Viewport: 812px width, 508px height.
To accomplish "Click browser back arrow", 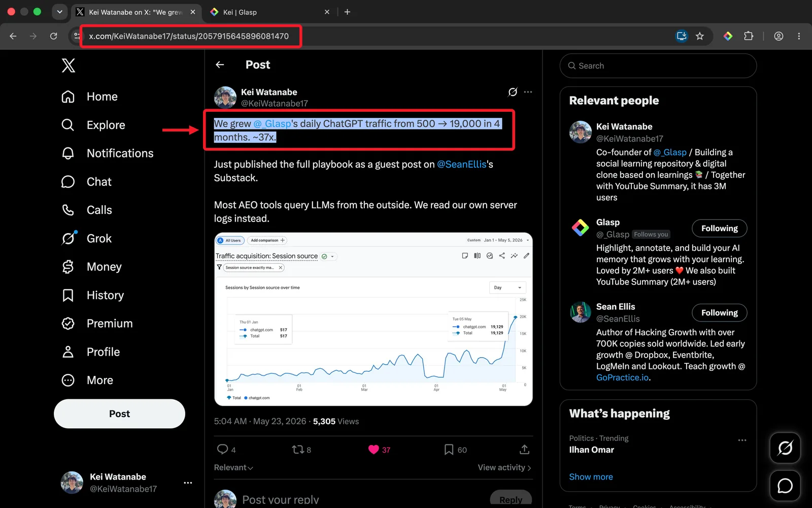I will pyautogui.click(x=13, y=36).
